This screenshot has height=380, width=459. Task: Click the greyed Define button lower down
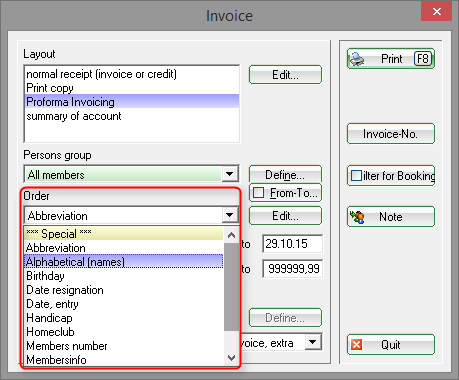(285, 318)
